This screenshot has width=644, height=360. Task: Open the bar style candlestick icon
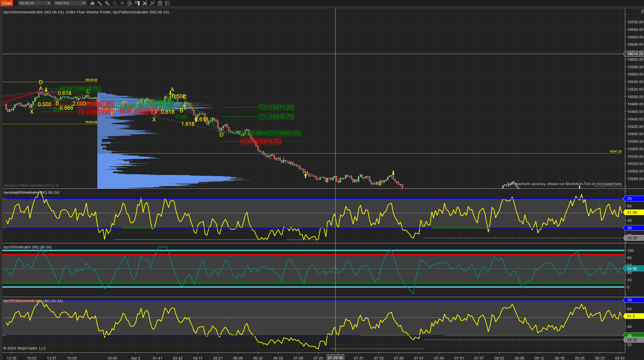(x=92, y=3)
